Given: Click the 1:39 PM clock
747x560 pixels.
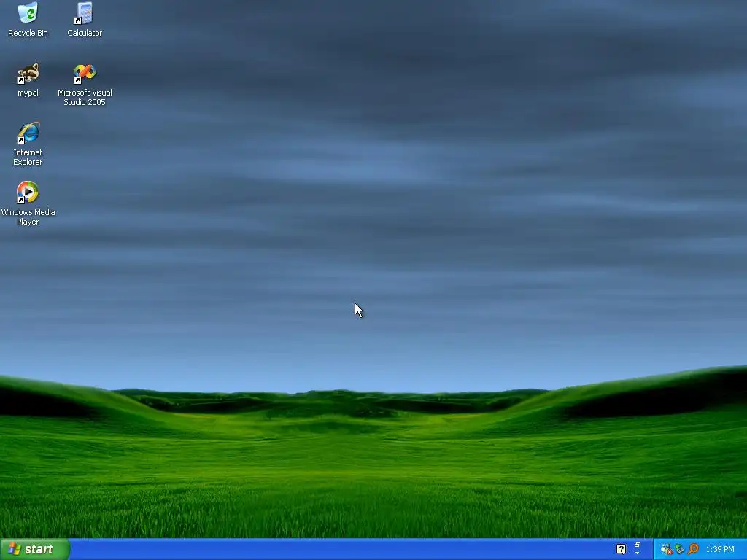Looking at the screenshot, I should 720,549.
